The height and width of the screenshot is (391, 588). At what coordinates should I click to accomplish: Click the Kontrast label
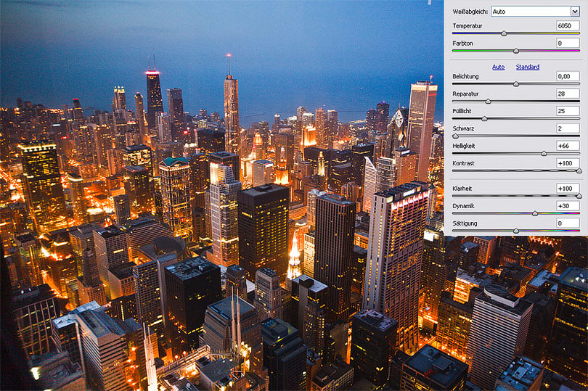pos(463,163)
